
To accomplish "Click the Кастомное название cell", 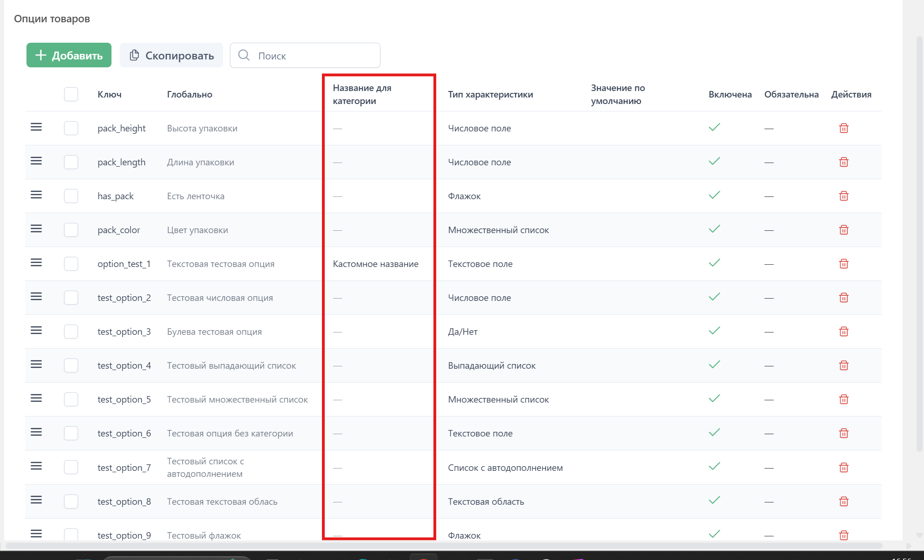I will (x=375, y=264).
